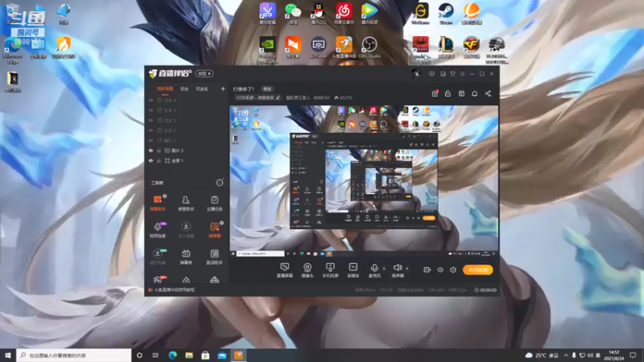644x362 pixels.
Task: Add a camera source (摄像头)
Action: click(308, 270)
